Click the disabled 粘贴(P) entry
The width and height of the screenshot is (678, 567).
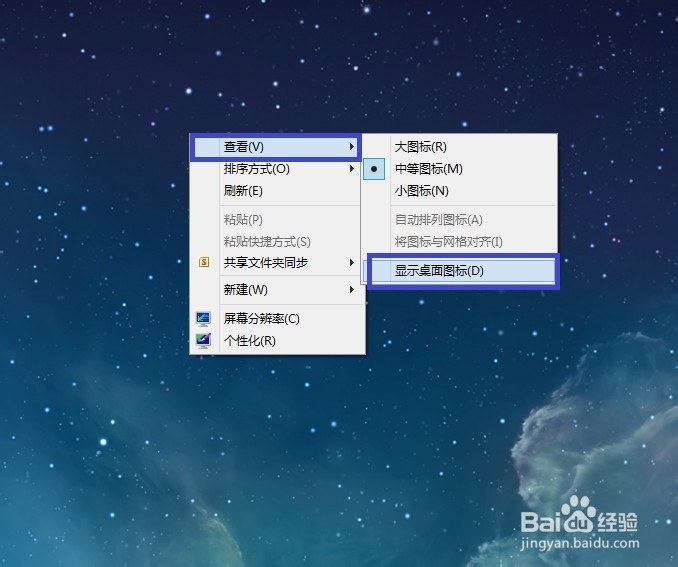coord(275,220)
